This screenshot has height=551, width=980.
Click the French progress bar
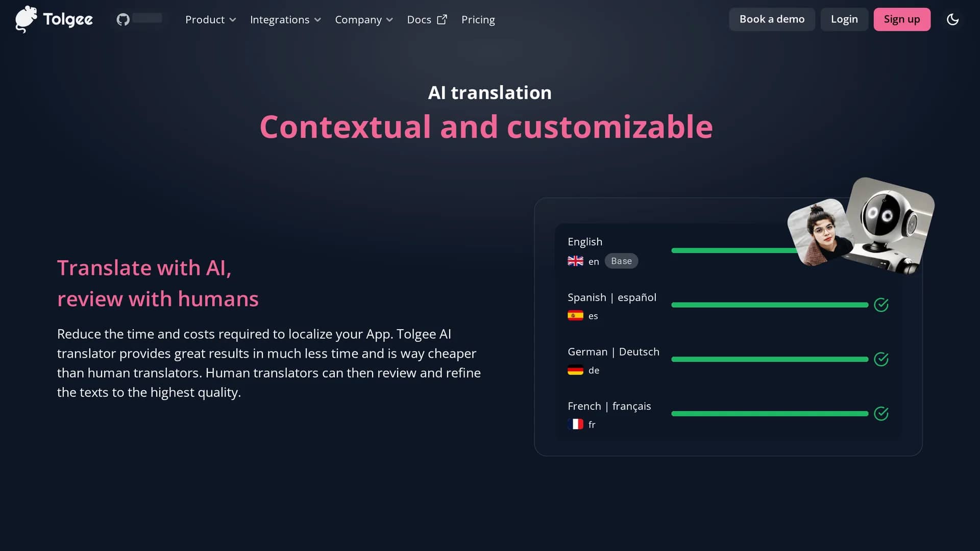(770, 414)
